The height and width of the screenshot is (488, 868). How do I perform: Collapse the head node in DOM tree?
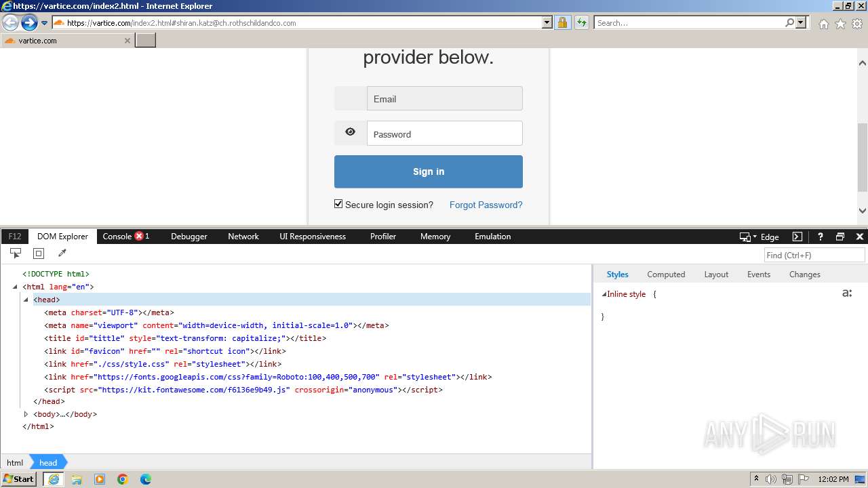(x=26, y=300)
